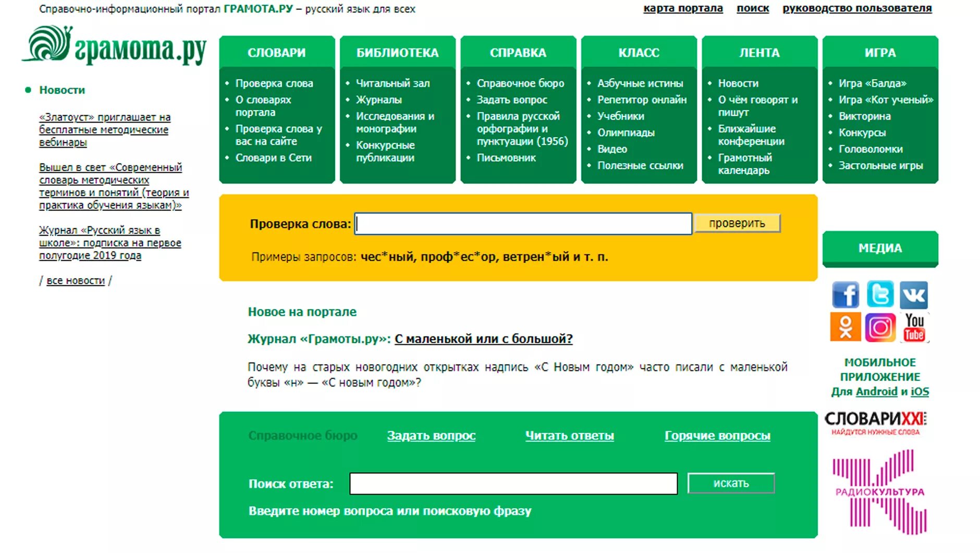The width and height of the screenshot is (980, 553).
Task: Open the Odnoklassniki social icon
Action: pyautogui.click(x=845, y=327)
